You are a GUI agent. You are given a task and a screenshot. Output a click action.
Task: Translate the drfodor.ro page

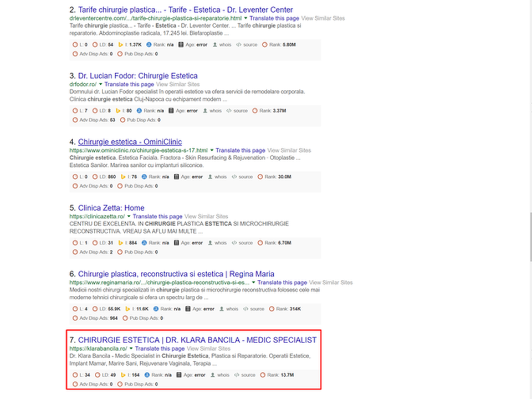coord(129,84)
